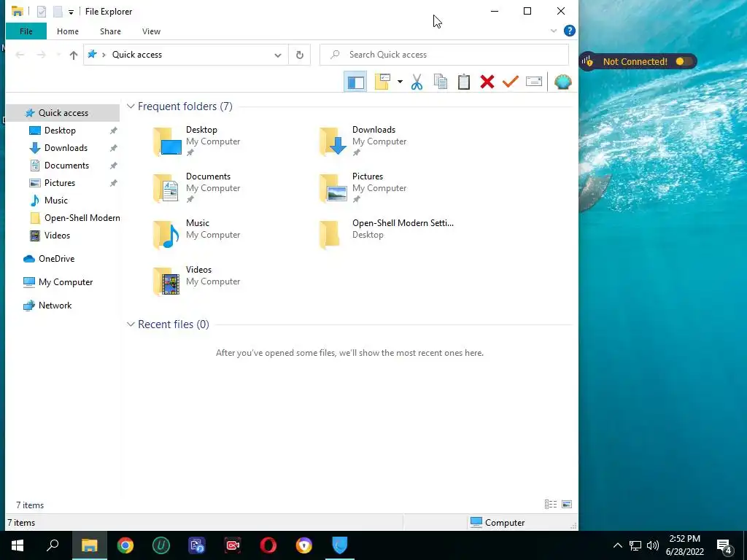Click the red X Delete toolbar icon
This screenshot has width=747, height=560.
[x=487, y=82]
